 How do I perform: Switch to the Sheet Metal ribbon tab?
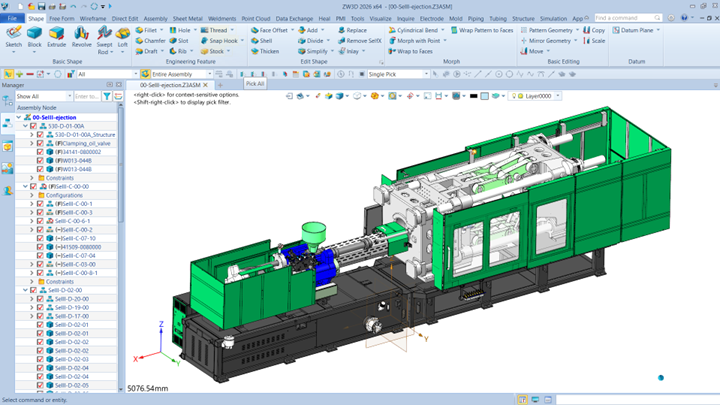coord(190,18)
